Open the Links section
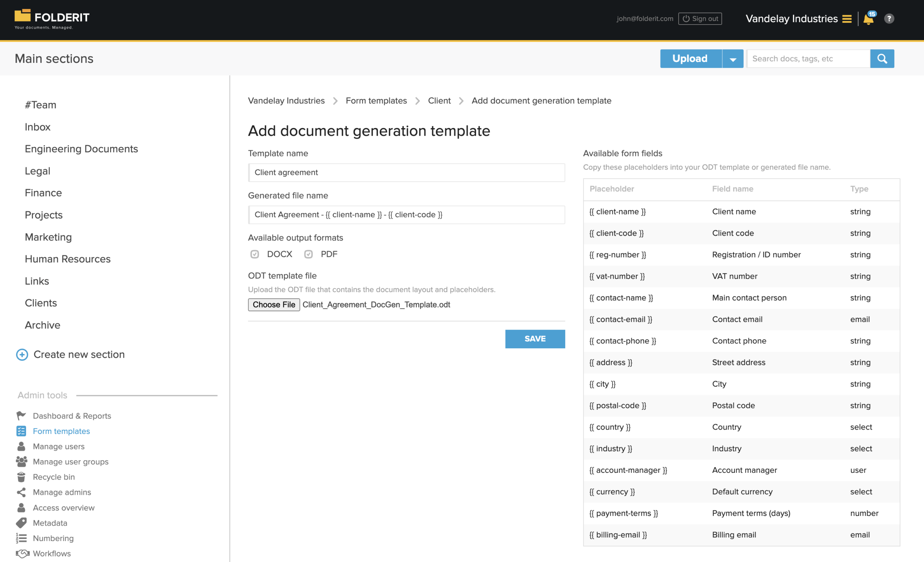This screenshot has width=924, height=562. (x=37, y=281)
